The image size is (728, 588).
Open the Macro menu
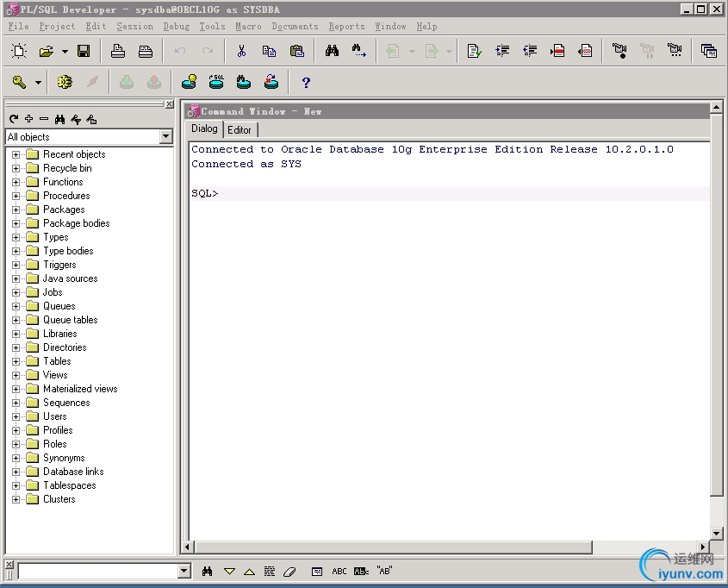point(248,27)
